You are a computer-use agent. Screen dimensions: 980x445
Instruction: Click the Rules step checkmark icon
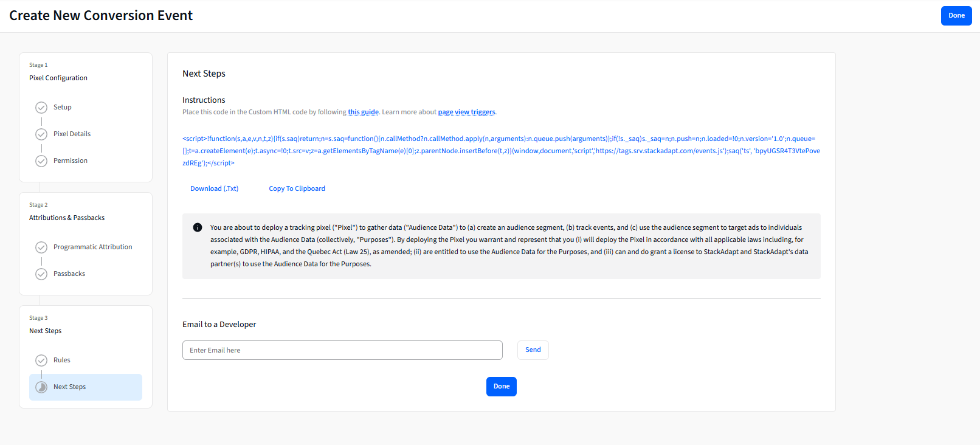pyautogui.click(x=41, y=360)
